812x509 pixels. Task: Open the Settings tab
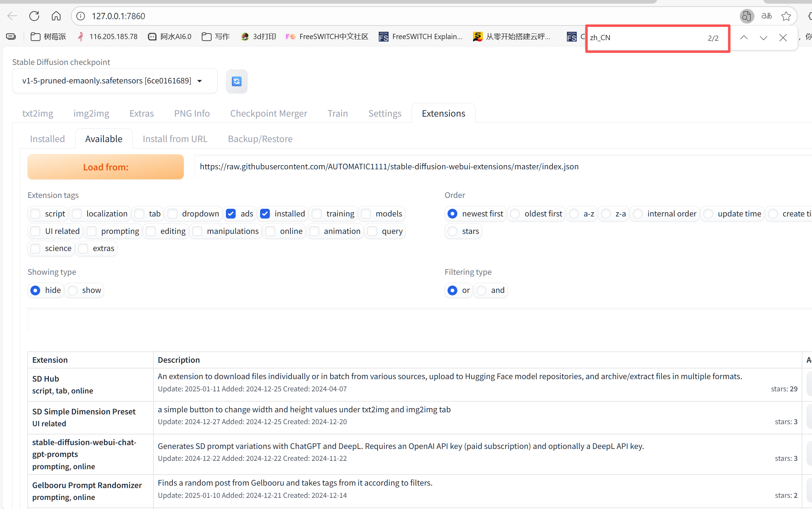tap(385, 113)
